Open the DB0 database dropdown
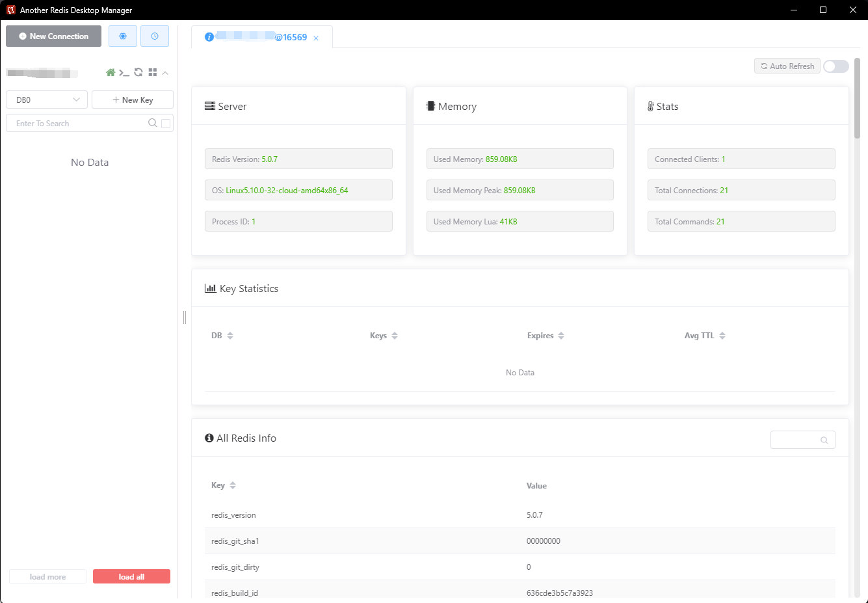Image resolution: width=868 pixels, height=603 pixels. point(47,100)
